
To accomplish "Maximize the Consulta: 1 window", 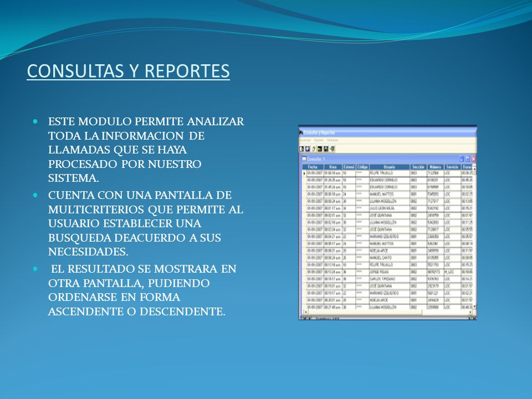I will (x=468, y=159).
